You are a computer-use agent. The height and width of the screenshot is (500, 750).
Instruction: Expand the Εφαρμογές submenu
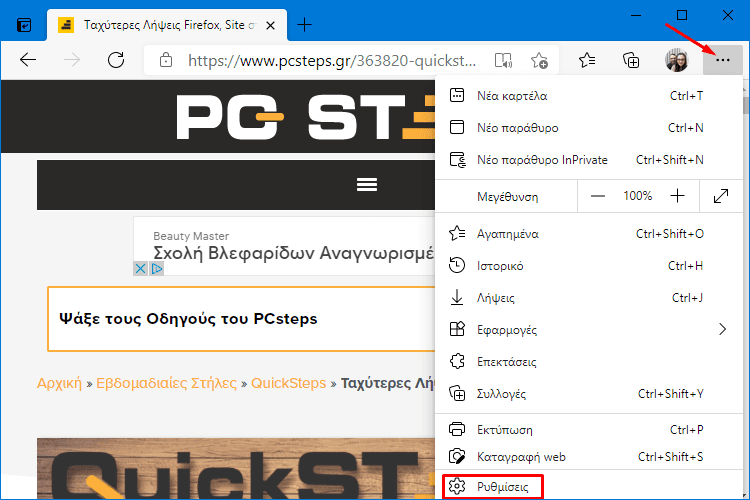589,330
